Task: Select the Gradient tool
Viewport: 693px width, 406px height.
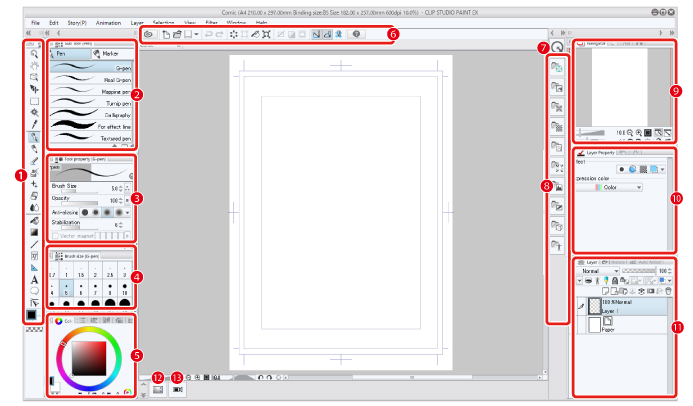Action: click(34, 232)
